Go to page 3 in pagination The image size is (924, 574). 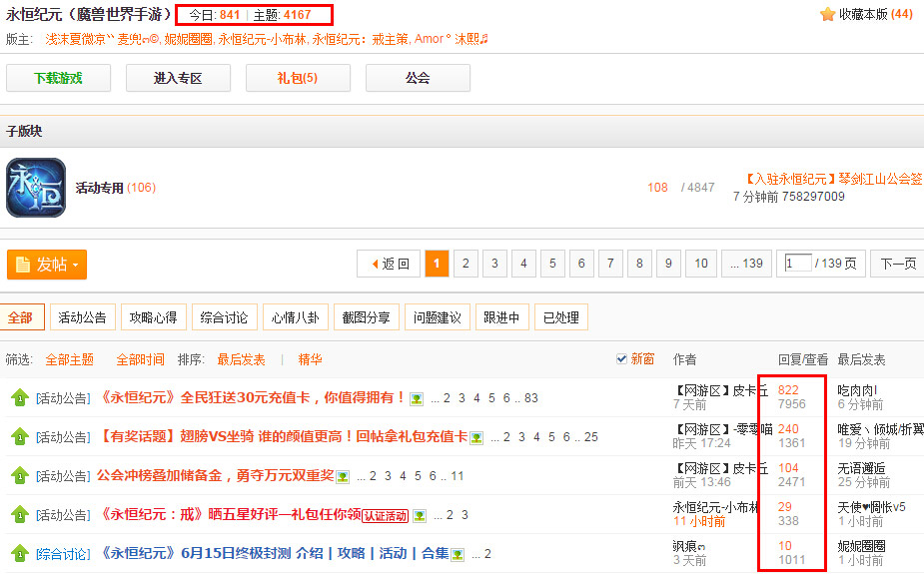pyautogui.click(x=494, y=264)
